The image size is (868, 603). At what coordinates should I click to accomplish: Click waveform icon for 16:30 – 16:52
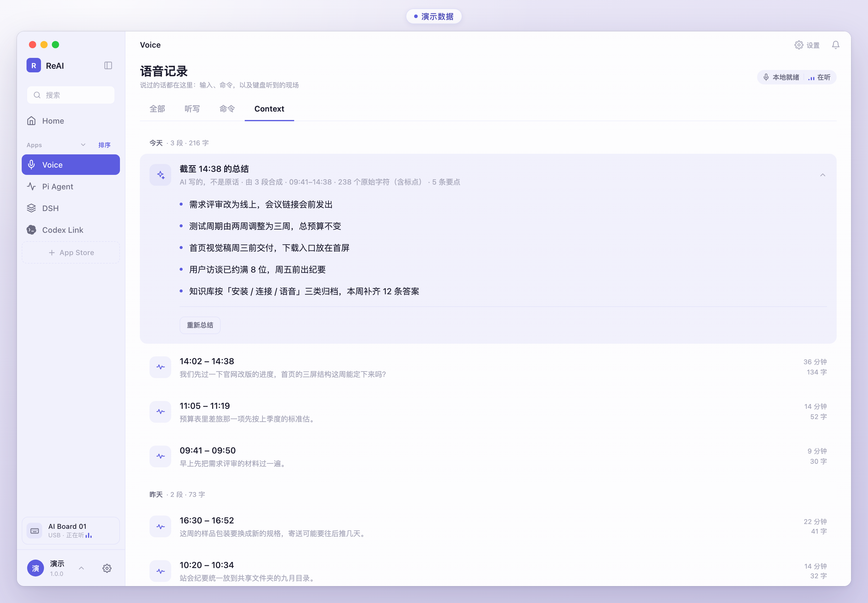pyautogui.click(x=161, y=526)
